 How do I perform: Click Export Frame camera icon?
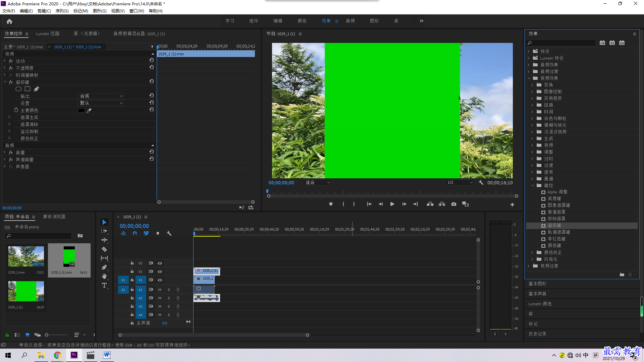[x=454, y=204]
